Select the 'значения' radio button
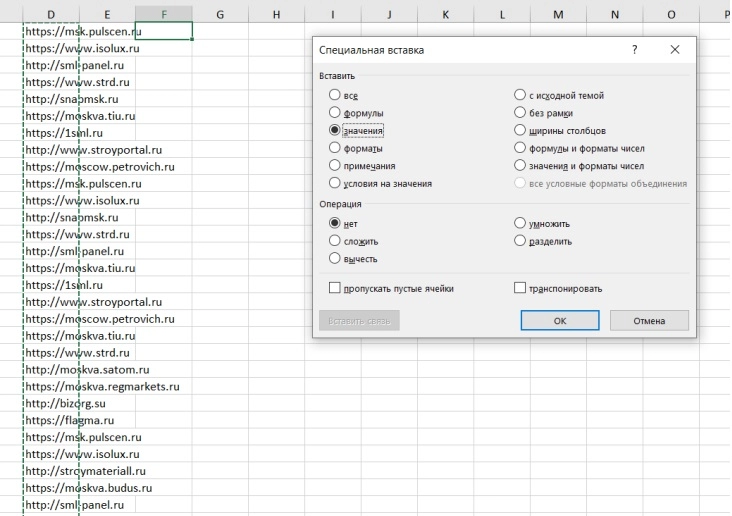The width and height of the screenshot is (732, 516). click(334, 130)
